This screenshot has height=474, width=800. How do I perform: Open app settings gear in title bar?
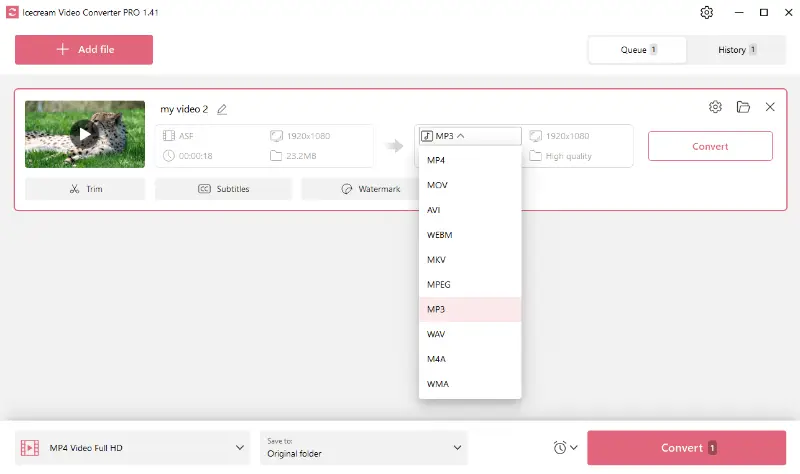click(x=707, y=12)
